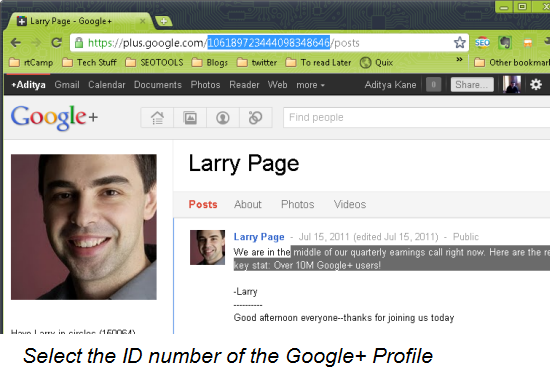The width and height of the screenshot is (550, 371).
Task: Click the Aditya Kane account name
Action: pyautogui.click(x=390, y=85)
